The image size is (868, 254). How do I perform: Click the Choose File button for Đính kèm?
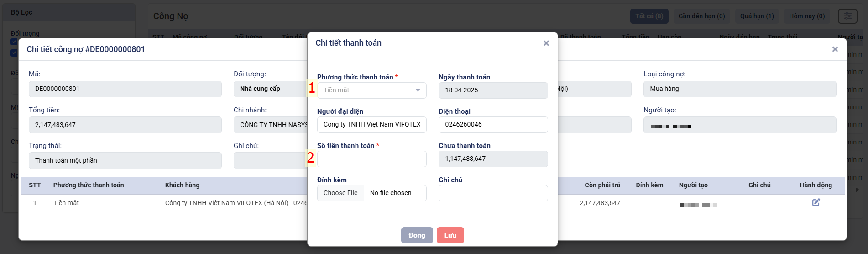(340, 193)
